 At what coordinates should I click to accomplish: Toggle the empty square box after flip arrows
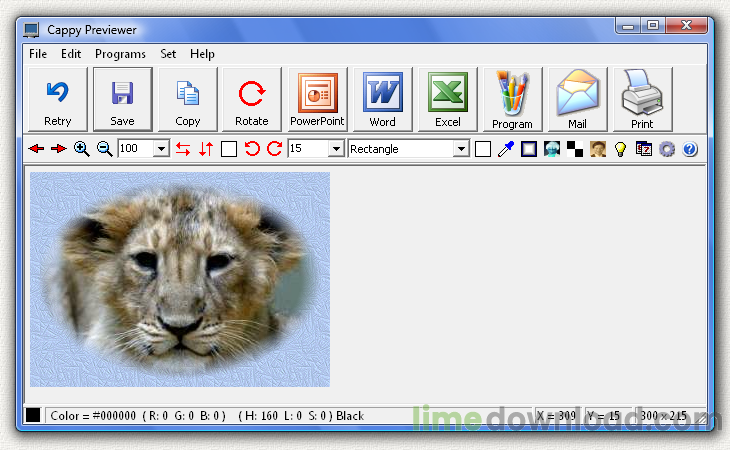[229, 149]
